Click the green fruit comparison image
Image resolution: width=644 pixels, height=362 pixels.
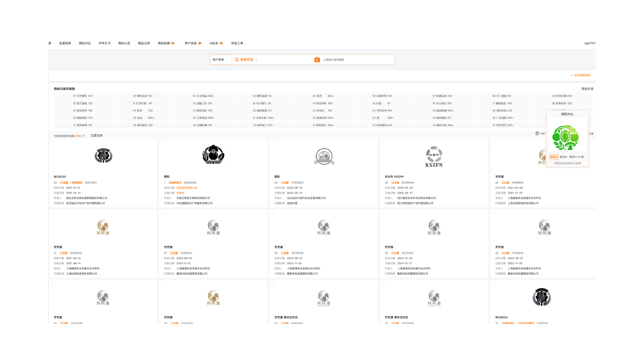pos(565,137)
